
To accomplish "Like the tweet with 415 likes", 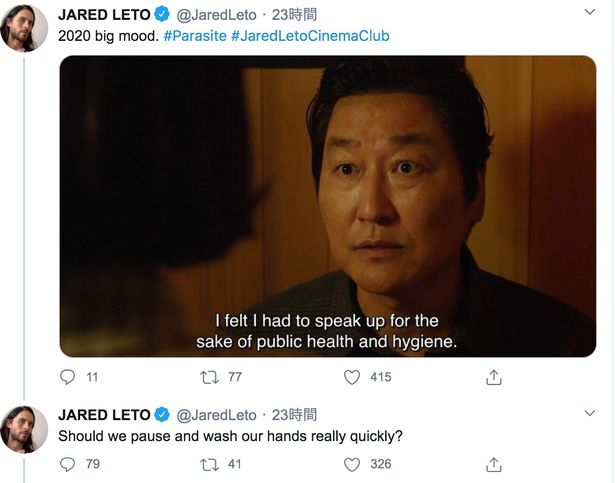I will [x=352, y=377].
